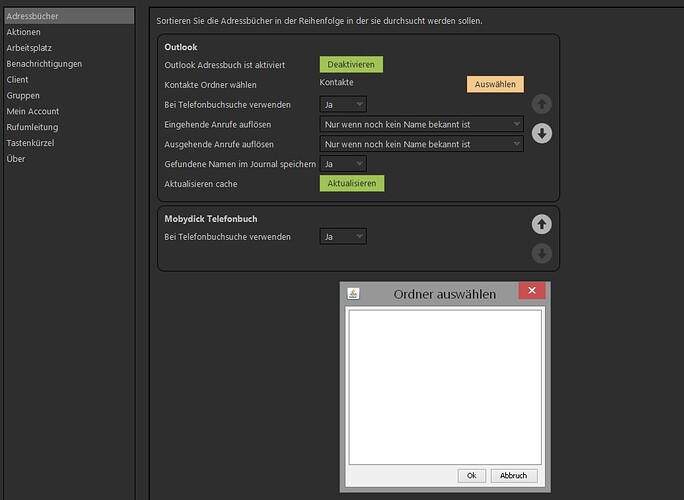Click Java icon in Ordner auswählen dialog
The width and height of the screenshot is (684, 500).
point(353,294)
